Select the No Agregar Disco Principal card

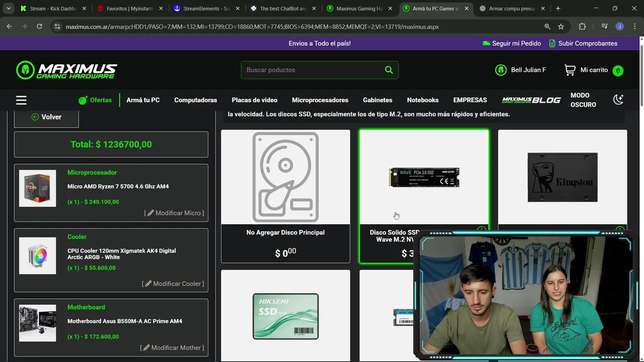[285, 196]
